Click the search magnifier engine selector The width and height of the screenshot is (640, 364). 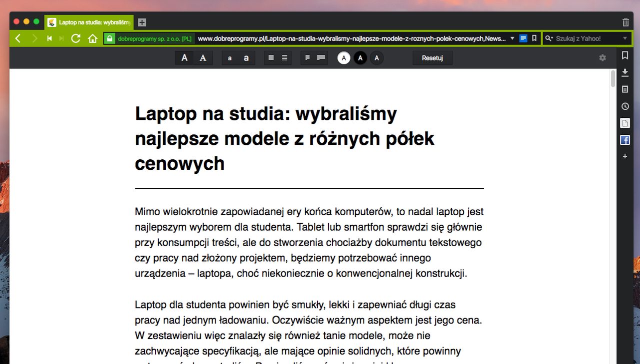pyautogui.click(x=549, y=38)
